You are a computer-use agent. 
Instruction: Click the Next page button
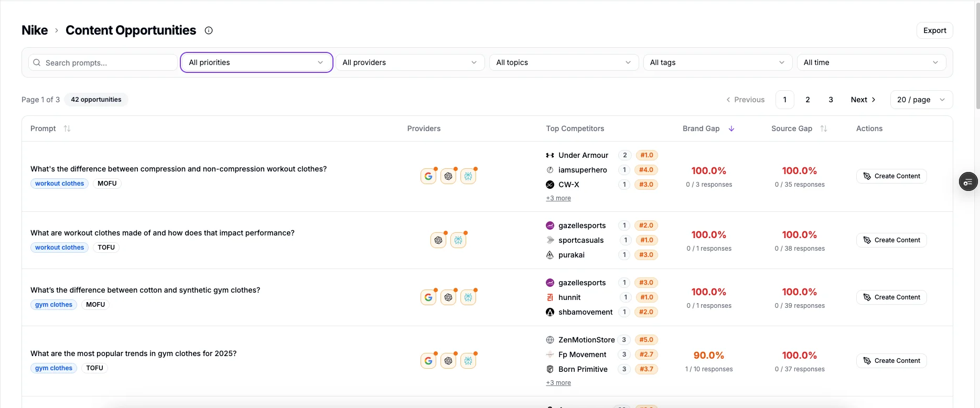[863, 100]
